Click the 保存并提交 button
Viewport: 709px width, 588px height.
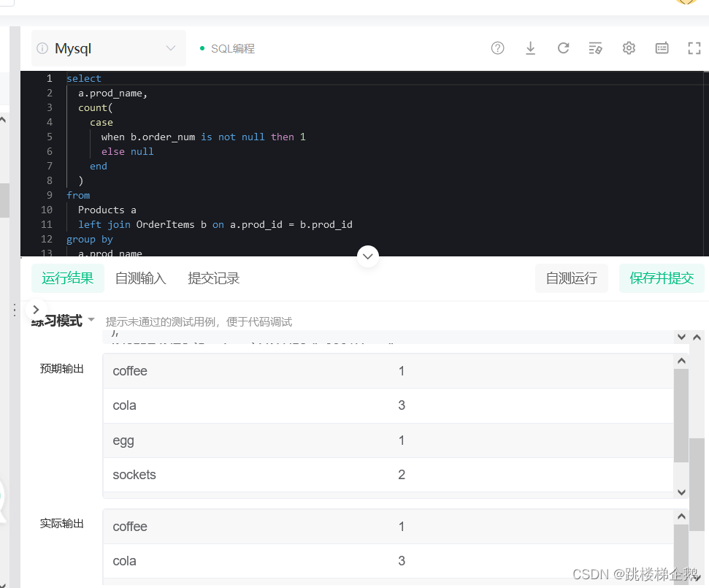(x=662, y=278)
